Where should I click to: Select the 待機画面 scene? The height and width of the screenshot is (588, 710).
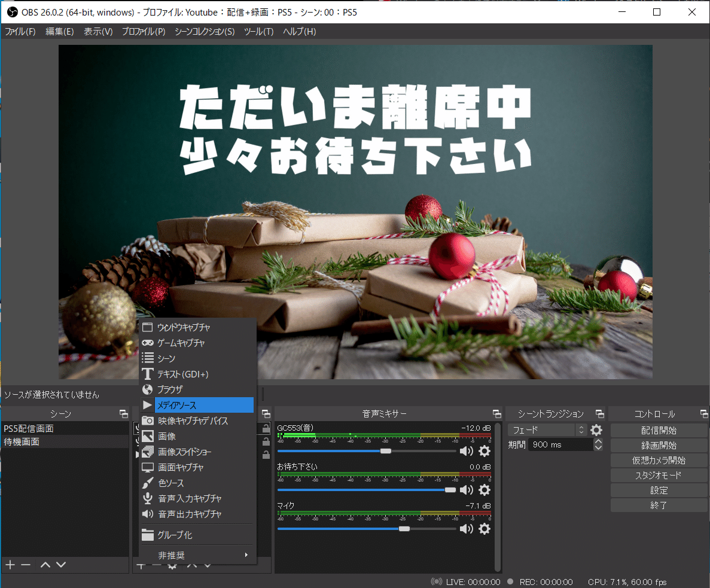point(65,442)
